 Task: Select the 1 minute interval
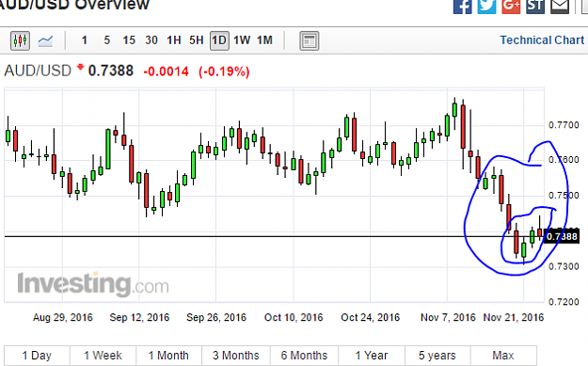[85, 40]
